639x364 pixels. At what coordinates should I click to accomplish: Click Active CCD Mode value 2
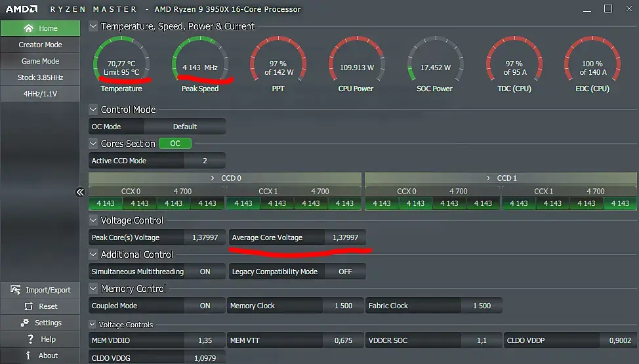[x=205, y=161]
